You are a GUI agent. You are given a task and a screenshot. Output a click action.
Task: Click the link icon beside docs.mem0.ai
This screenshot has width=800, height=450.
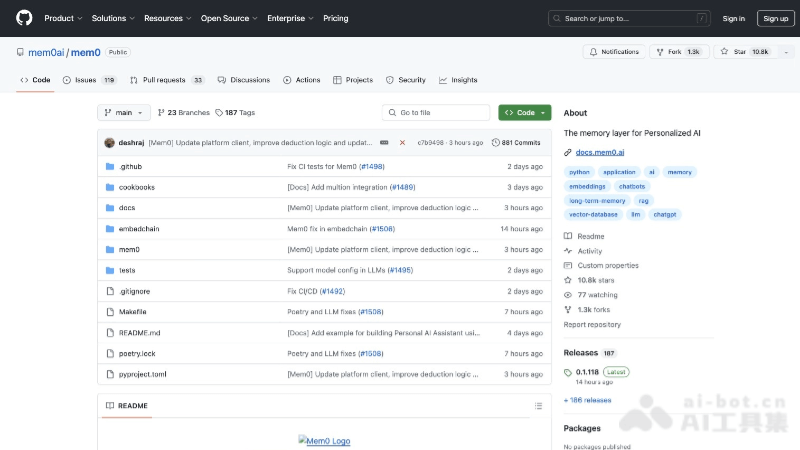click(568, 152)
